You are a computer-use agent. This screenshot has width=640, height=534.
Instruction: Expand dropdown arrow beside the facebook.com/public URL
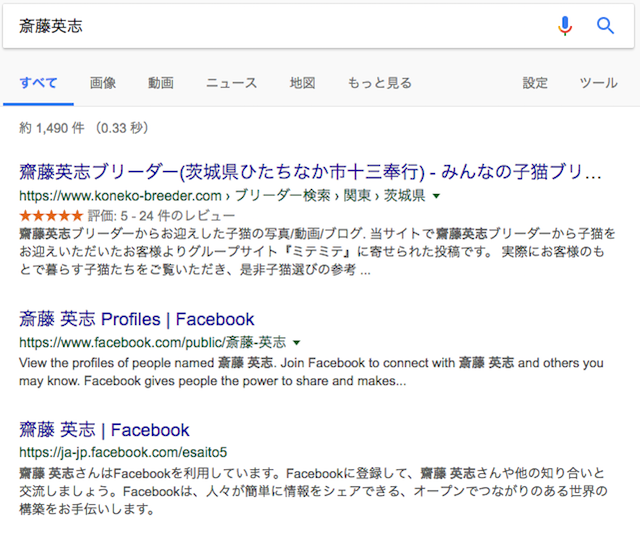point(297,343)
